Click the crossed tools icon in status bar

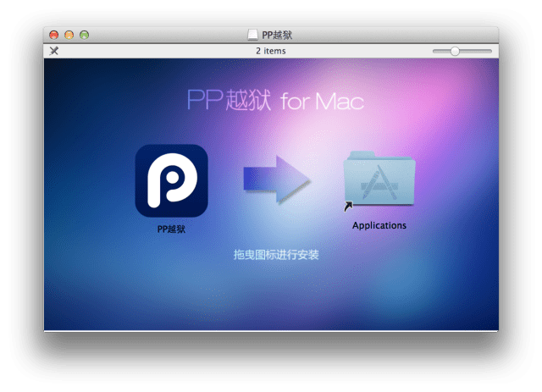[54, 51]
